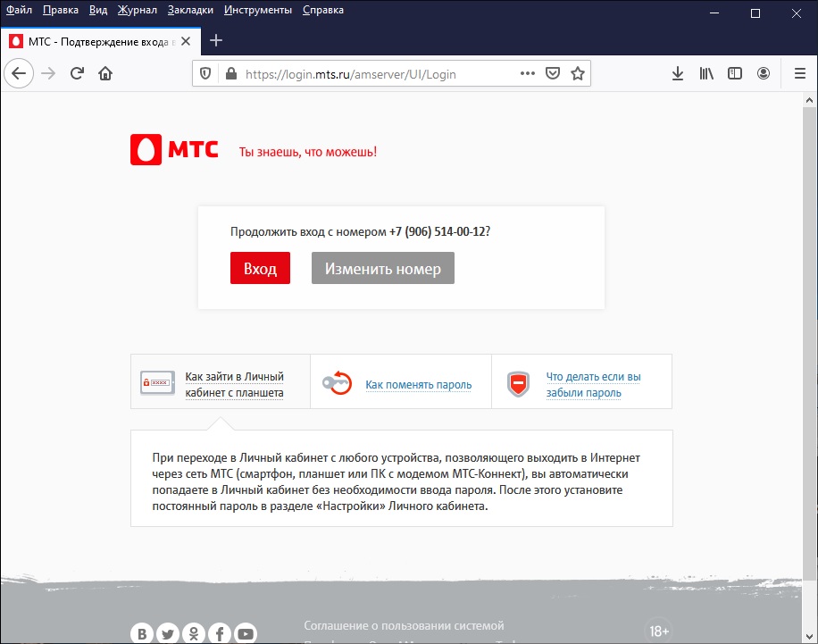Viewport: 818px width, 644px height.
Task: Click the red Вход button
Action: 261,268
